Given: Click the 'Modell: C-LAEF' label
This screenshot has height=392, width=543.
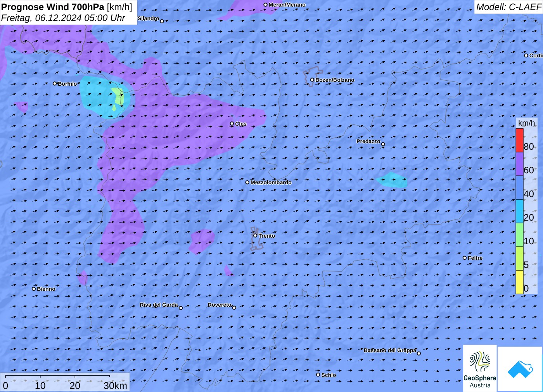Looking at the screenshot, I should [x=508, y=7].
